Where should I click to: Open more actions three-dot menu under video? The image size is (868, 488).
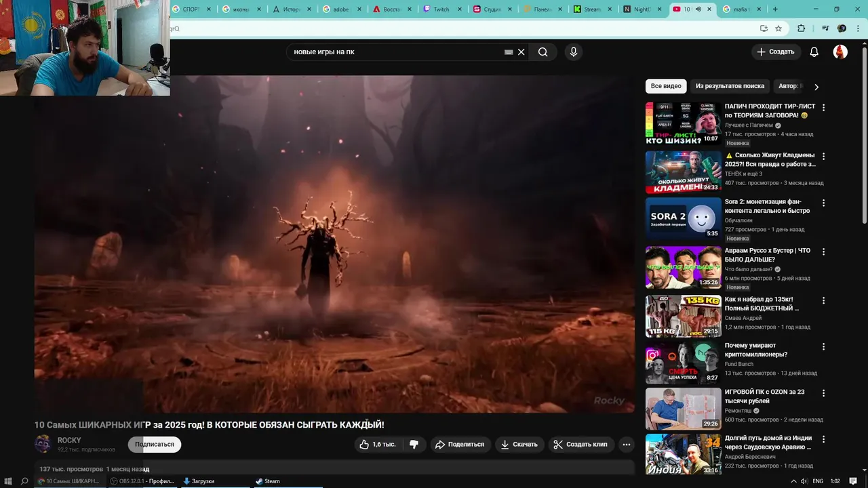[x=627, y=445]
